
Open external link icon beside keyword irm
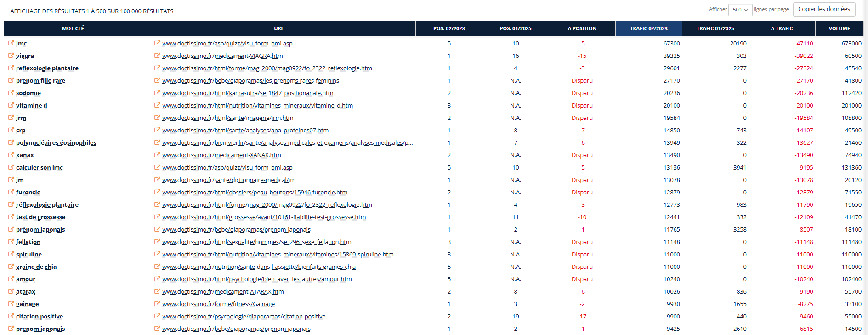(11, 118)
